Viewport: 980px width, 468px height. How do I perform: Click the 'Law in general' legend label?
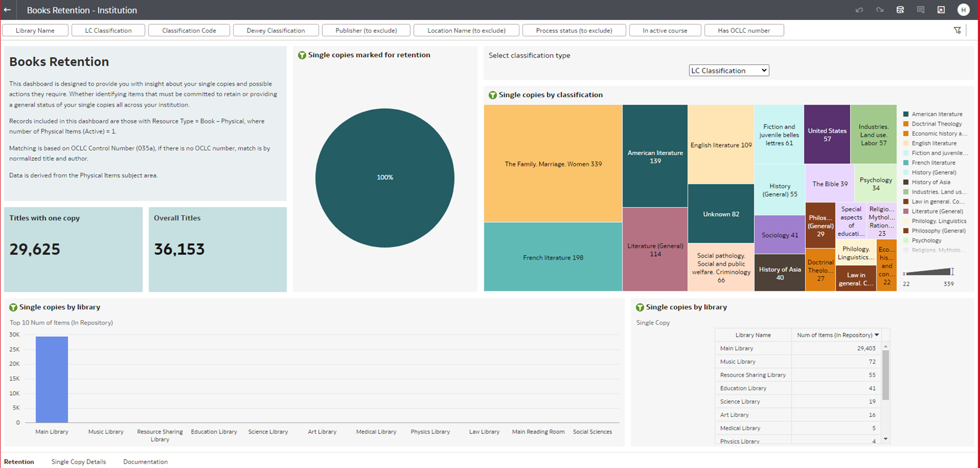coord(938,202)
